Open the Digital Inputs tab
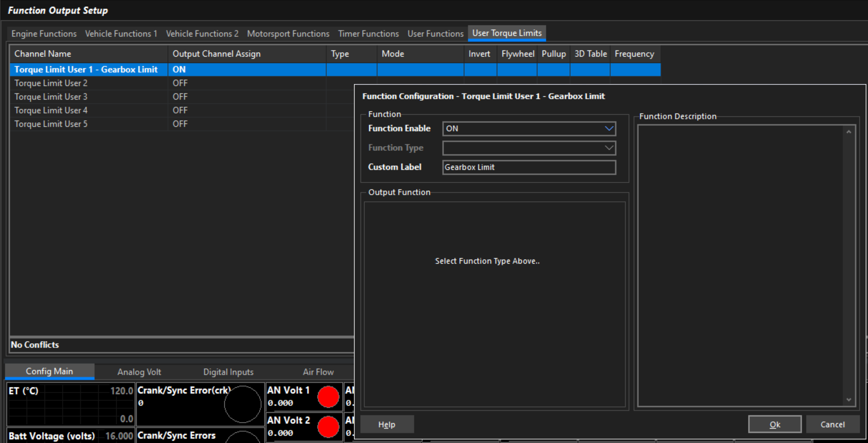The height and width of the screenshot is (443, 868). click(x=228, y=372)
